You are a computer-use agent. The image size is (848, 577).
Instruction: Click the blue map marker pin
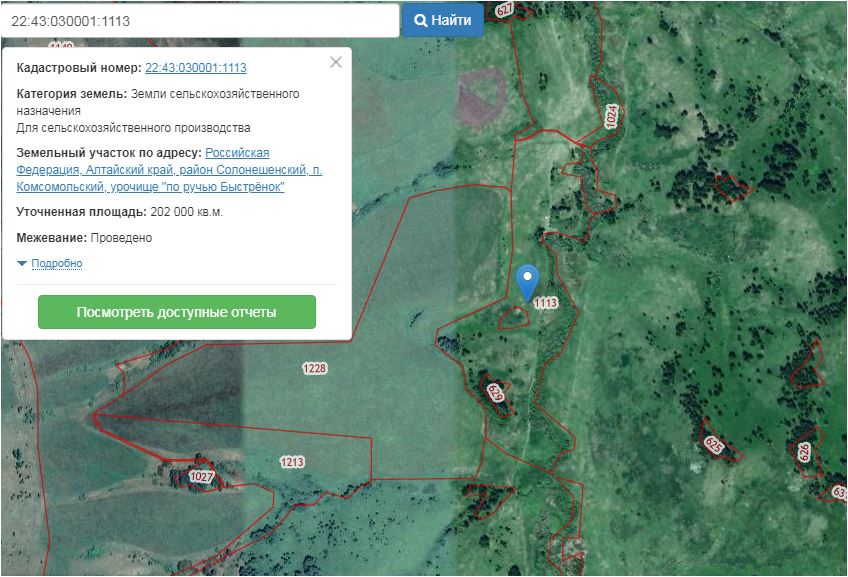coord(527,280)
